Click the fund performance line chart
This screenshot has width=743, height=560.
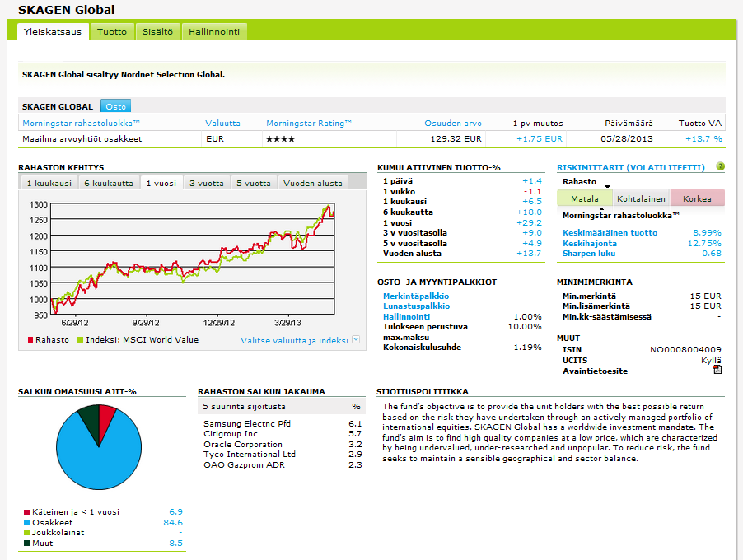click(193, 259)
